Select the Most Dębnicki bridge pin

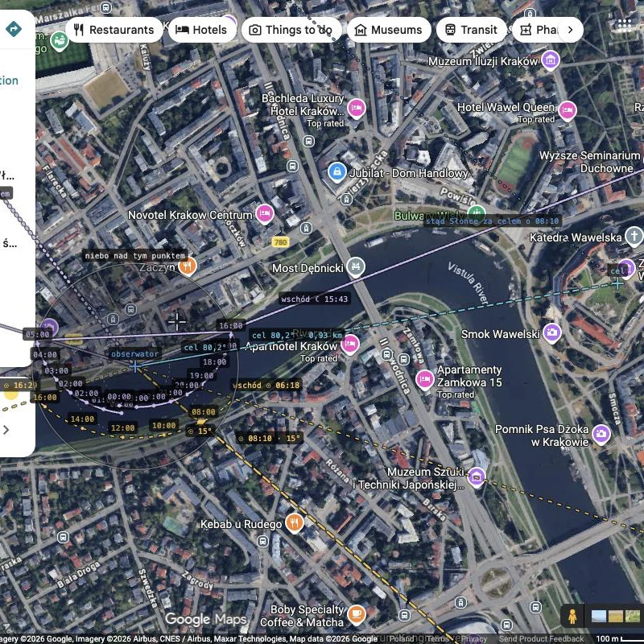[x=356, y=266]
